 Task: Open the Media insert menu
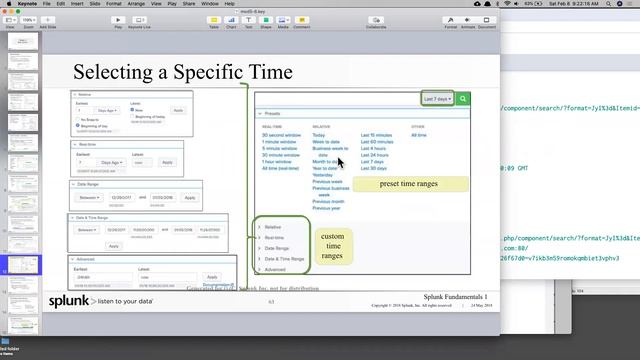coord(283,20)
